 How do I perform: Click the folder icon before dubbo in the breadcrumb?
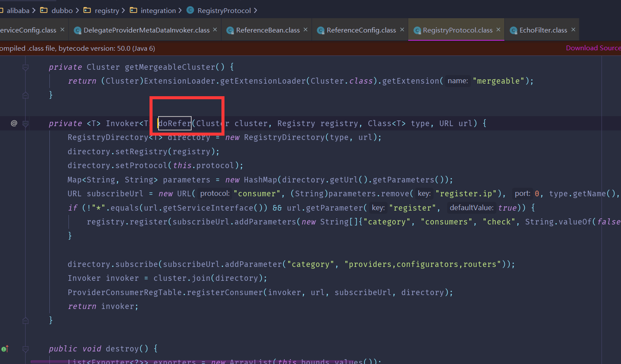click(x=44, y=10)
